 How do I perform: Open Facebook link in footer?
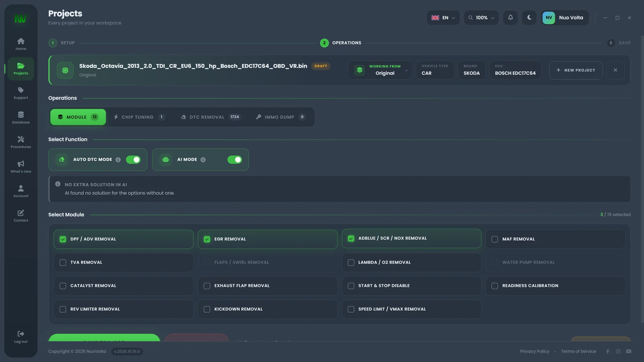click(x=608, y=352)
